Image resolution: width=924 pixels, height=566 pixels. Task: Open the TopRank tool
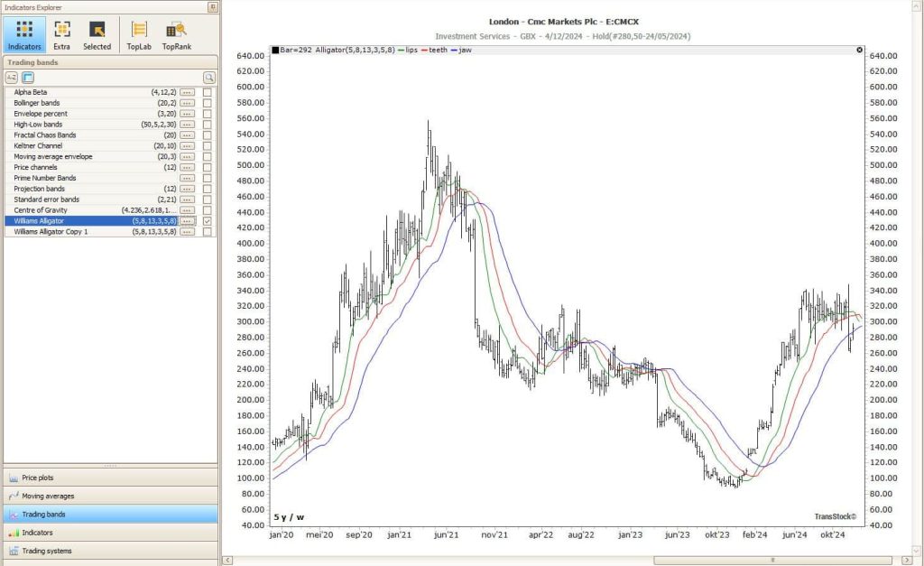point(176,34)
